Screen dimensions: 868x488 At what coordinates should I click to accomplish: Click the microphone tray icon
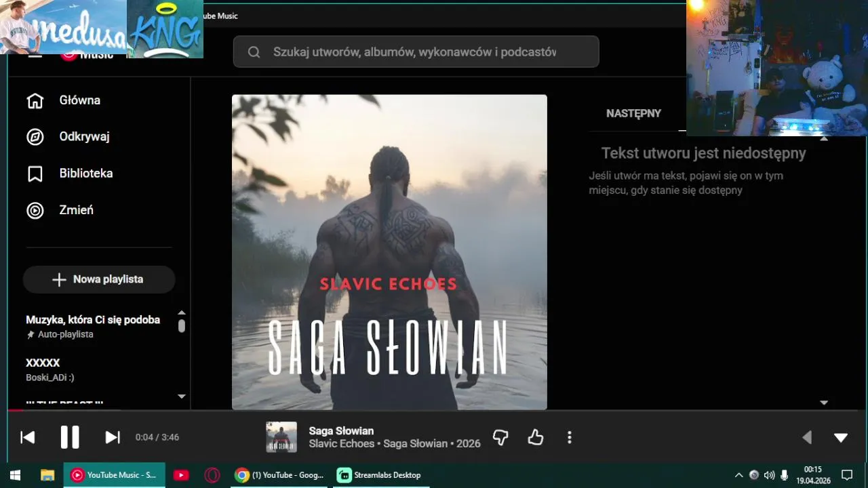(x=785, y=475)
